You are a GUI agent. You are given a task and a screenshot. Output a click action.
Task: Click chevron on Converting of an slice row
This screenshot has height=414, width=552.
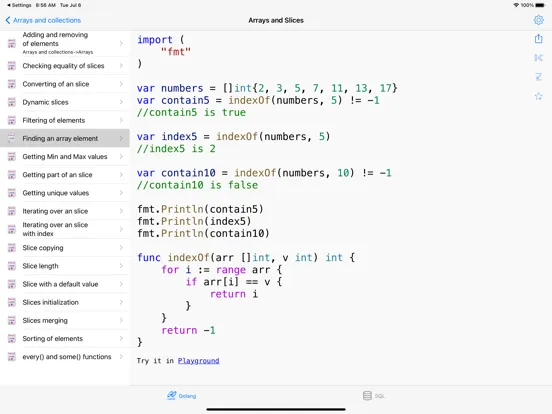121,84
